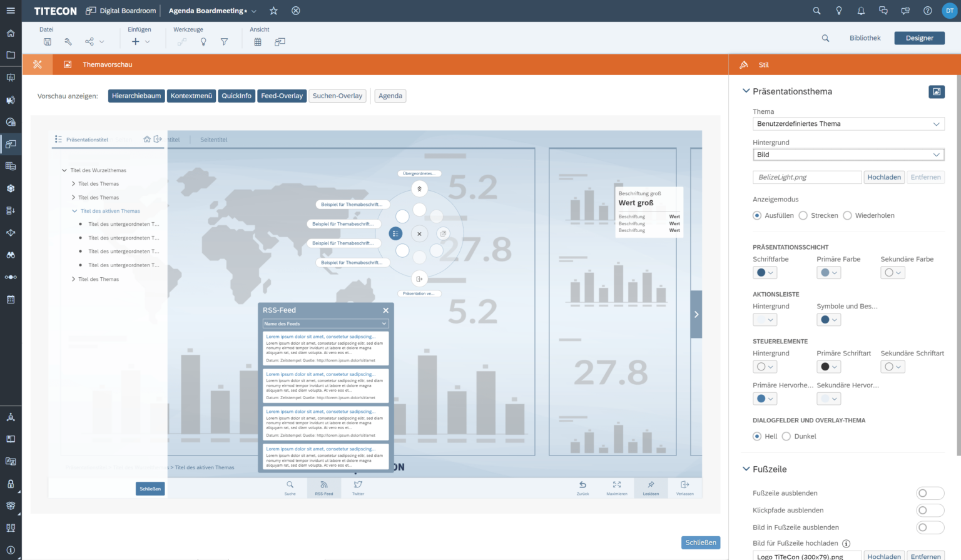Collapse the Präsentationsthema section
961x560 pixels.
tap(746, 91)
